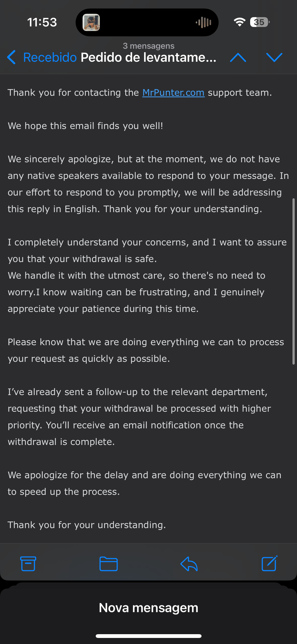Tap the back chevron arrow

[x=12, y=57]
